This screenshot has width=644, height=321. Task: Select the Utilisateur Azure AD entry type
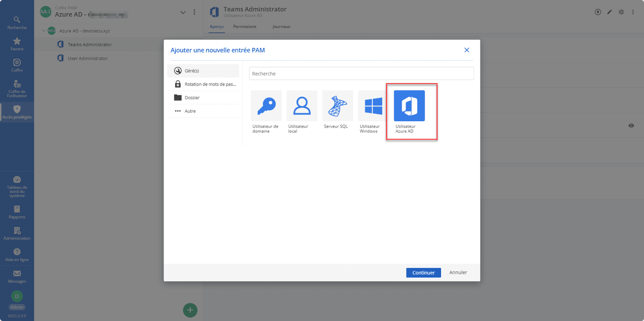pos(409,106)
